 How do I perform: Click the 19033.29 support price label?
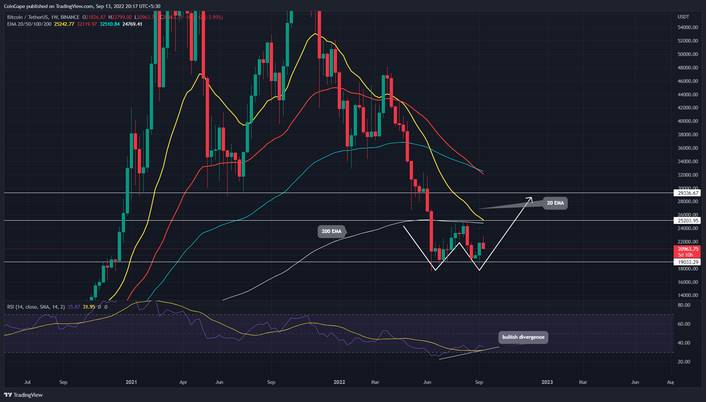685,262
